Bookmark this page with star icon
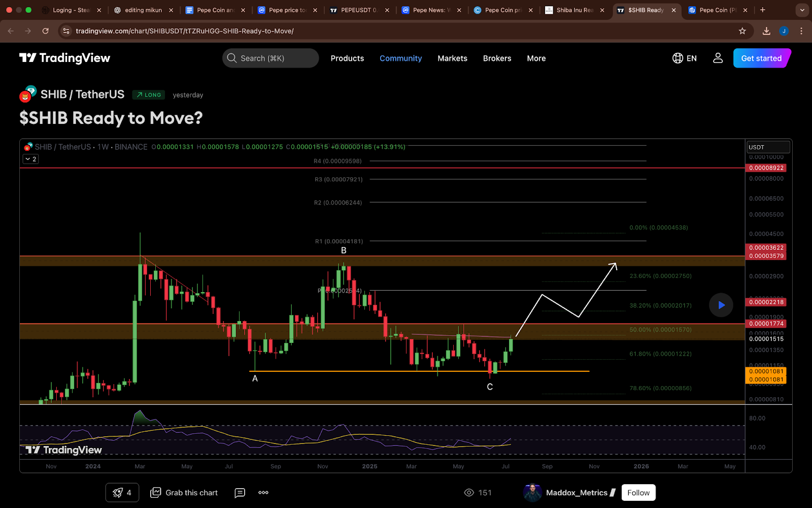Viewport: 812px width, 508px height. coord(742,31)
